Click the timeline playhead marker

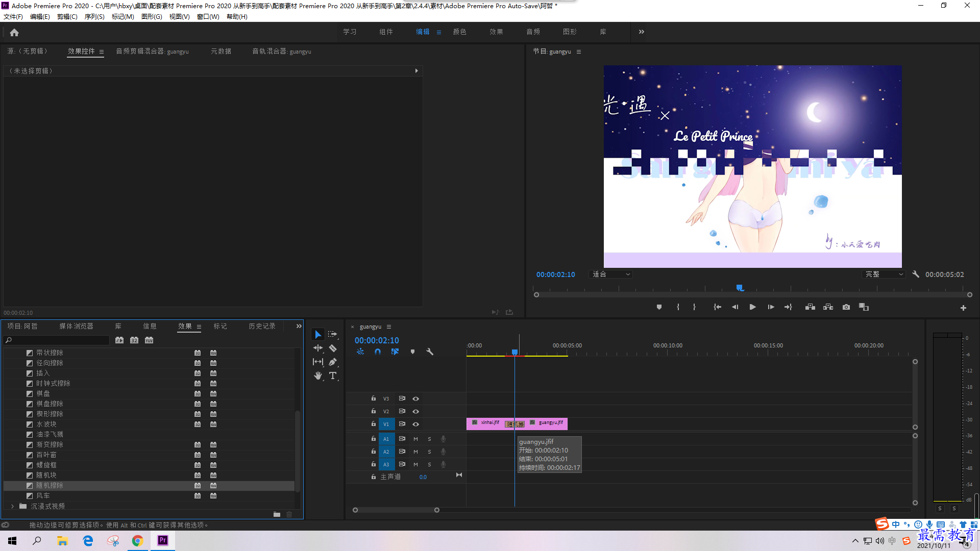[x=514, y=352]
